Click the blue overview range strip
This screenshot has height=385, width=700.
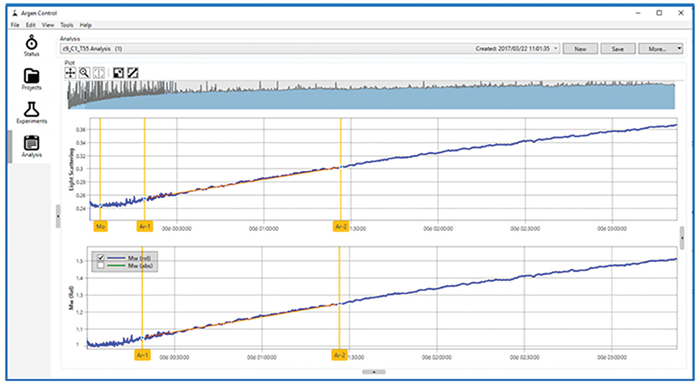tap(371, 95)
